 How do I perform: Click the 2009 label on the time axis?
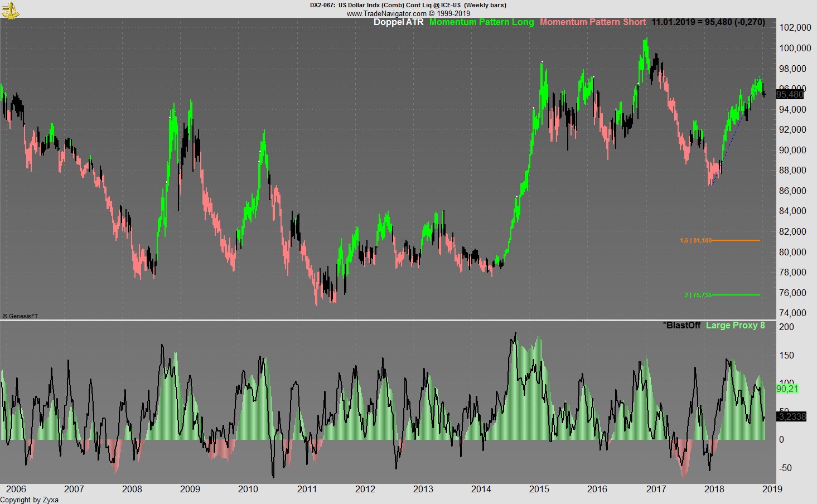[190, 489]
